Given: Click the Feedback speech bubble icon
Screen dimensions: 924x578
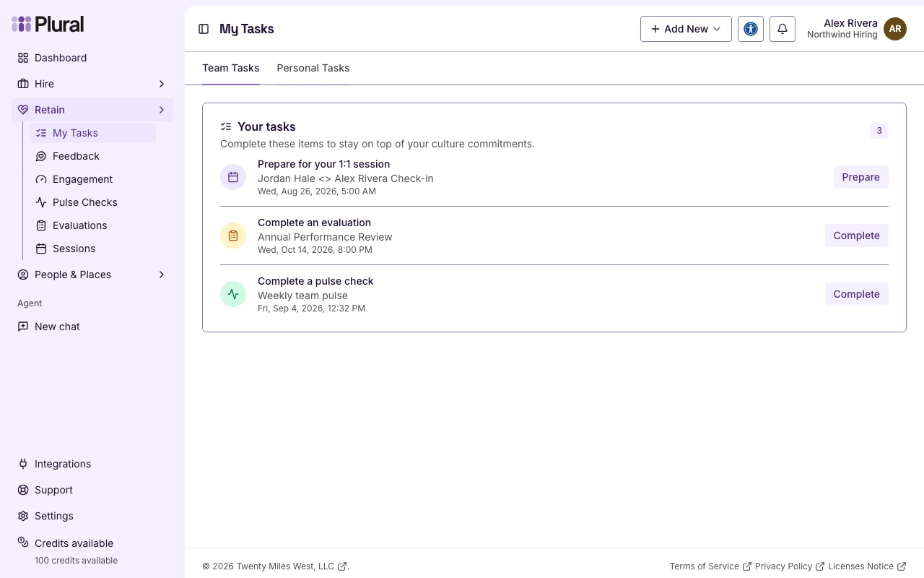Looking at the screenshot, I should 41,156.
